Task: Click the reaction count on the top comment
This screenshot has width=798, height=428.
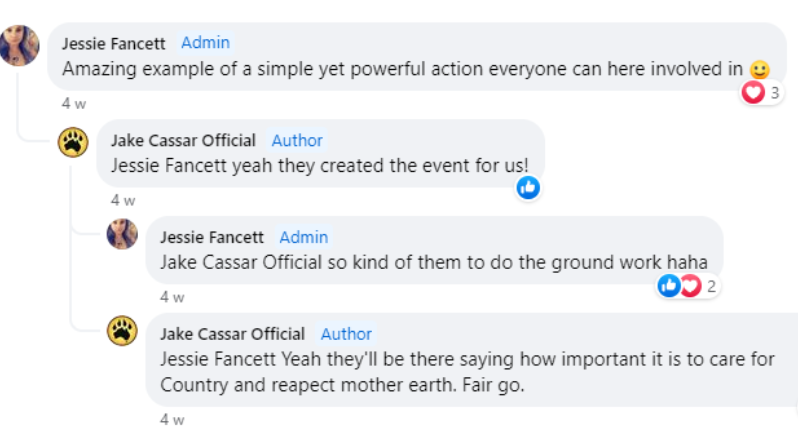Action: click(774, 93)
